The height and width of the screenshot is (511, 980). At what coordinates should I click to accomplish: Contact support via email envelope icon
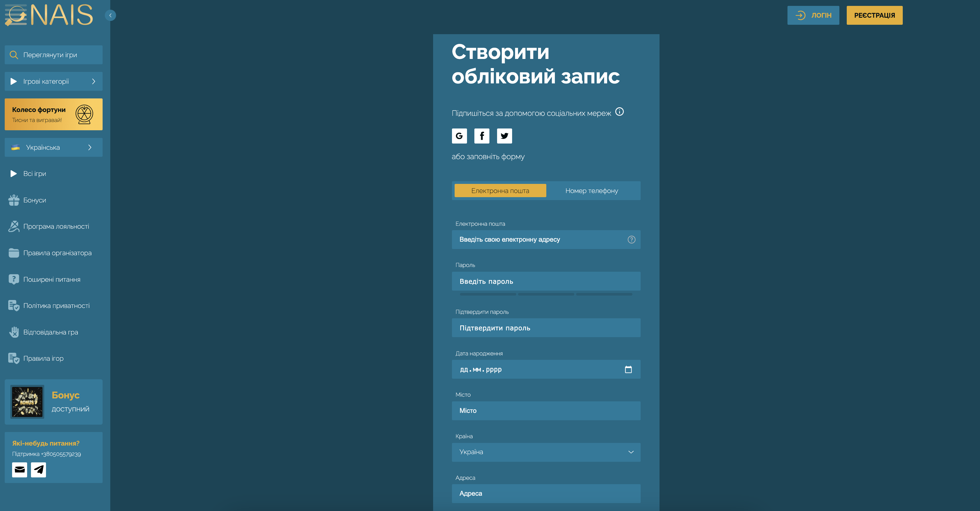pyautogui.click(x=19, y=469)
